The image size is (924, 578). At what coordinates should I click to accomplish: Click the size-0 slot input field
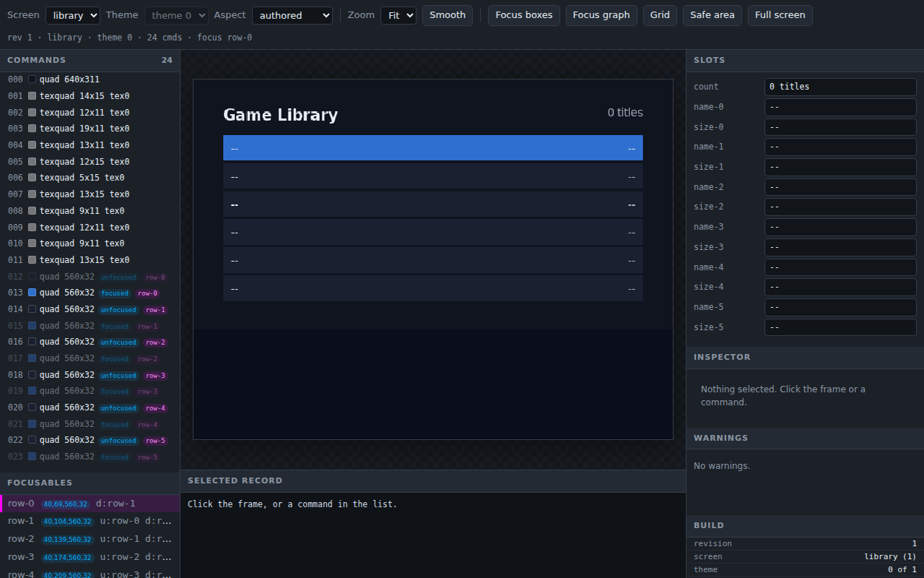click(840, 127)
